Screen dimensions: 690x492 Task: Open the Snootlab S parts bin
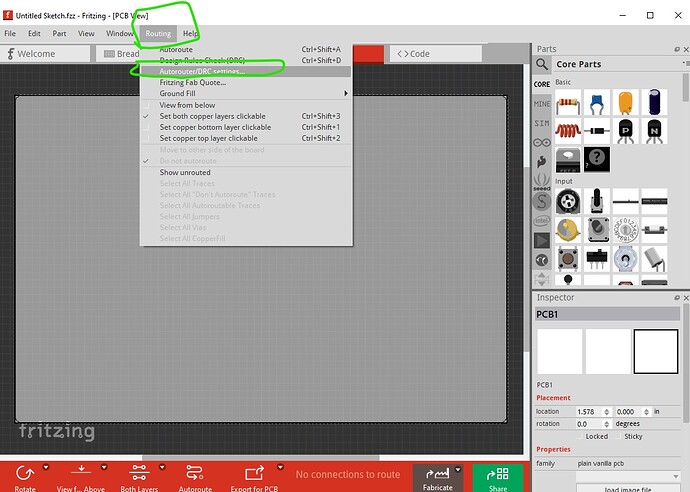click(x=542, y=202)
